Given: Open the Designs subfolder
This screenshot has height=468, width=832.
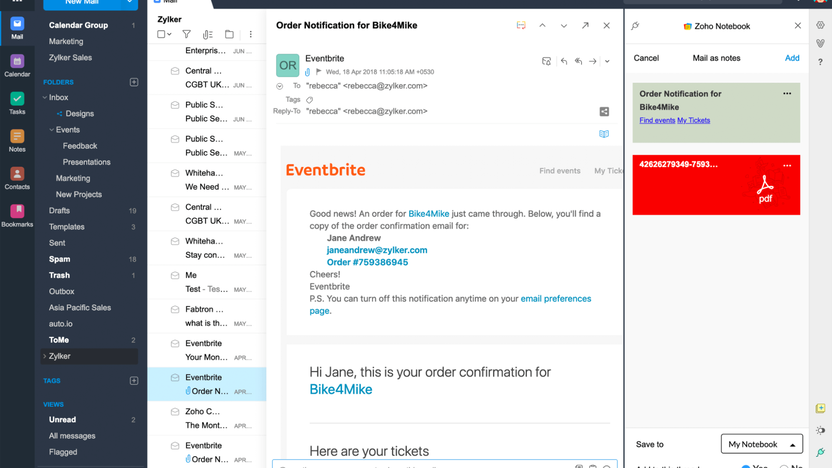Looking at the screenshot, I should point(80,114).
